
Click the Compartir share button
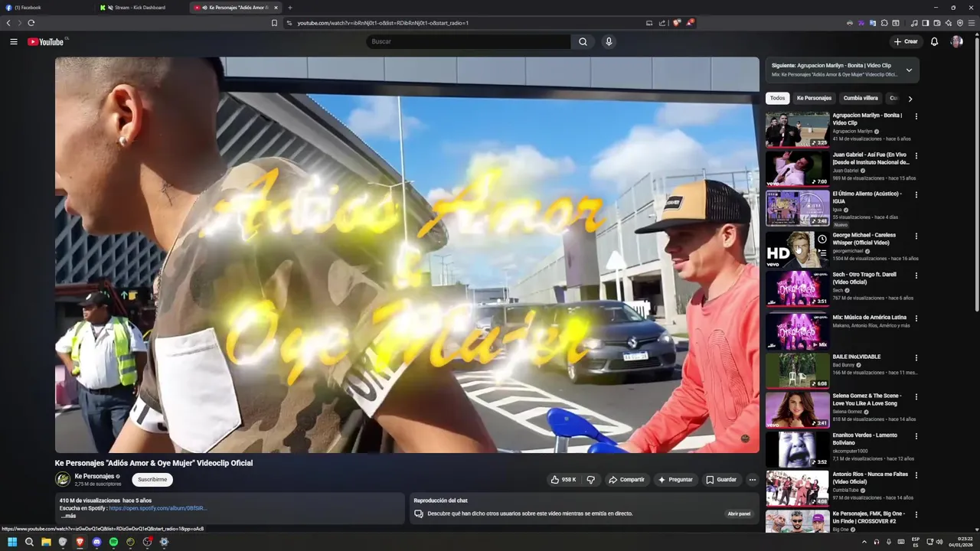(x=626, y=480)
